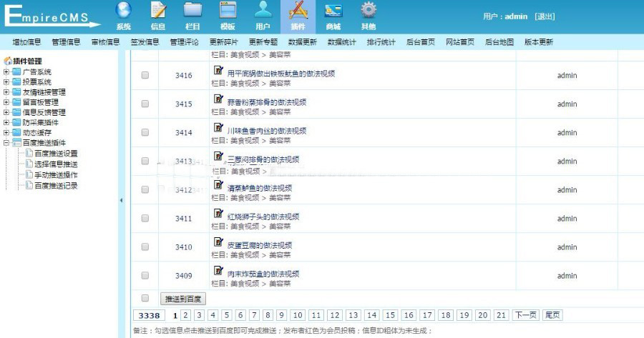Check the box for row ID 3411
This screenshot has height=338, width=644.
click(x=145, y=218)
